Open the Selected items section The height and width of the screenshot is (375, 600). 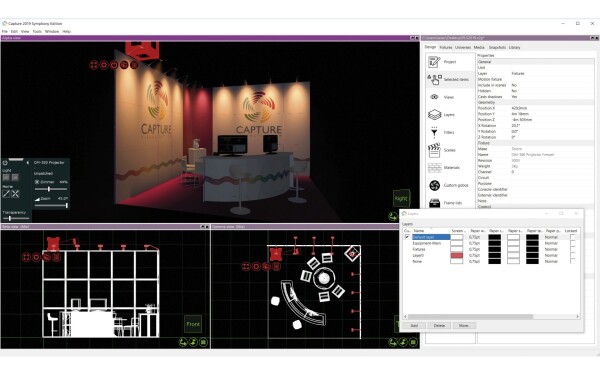(450, 79)
